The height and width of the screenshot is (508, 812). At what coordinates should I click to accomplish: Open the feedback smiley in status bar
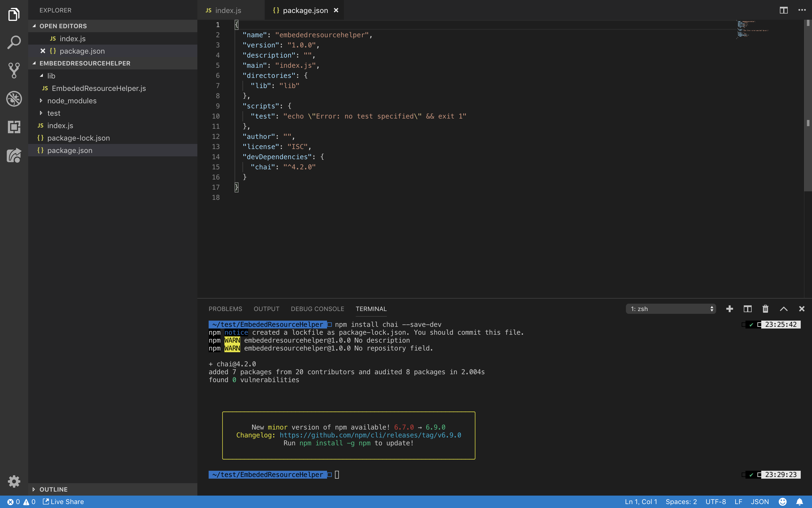click(x=782, y=502)
